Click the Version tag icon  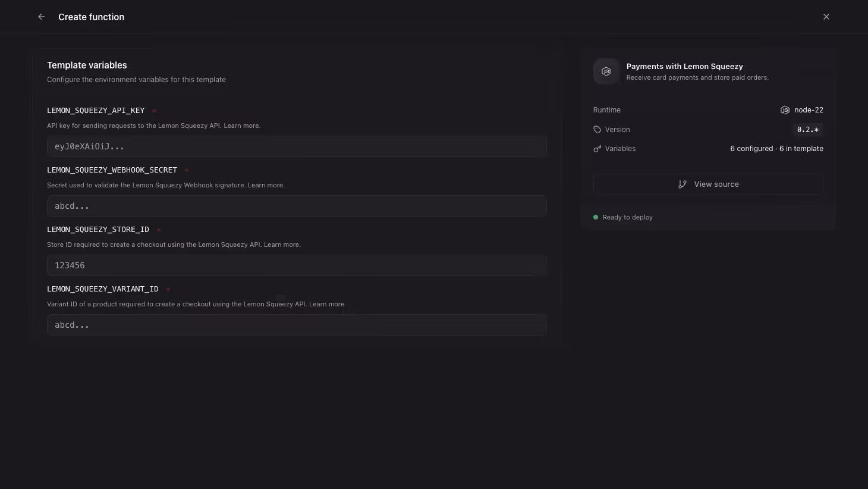pos(597,130)
